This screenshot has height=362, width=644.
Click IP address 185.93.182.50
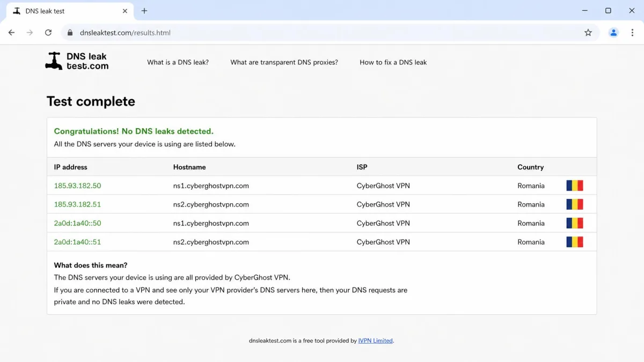77,186
